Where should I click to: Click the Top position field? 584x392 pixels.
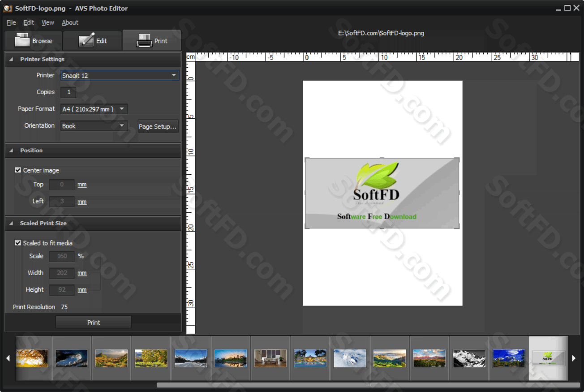pos(62,185)
